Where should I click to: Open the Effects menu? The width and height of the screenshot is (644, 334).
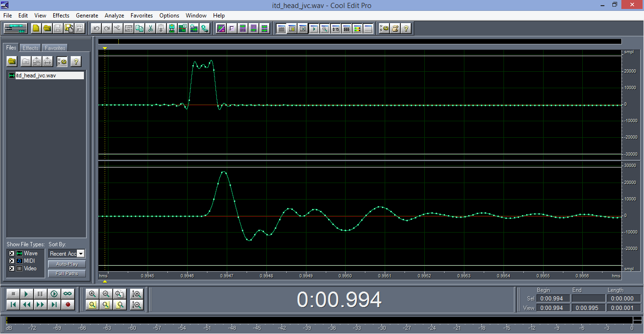point(61,16)
